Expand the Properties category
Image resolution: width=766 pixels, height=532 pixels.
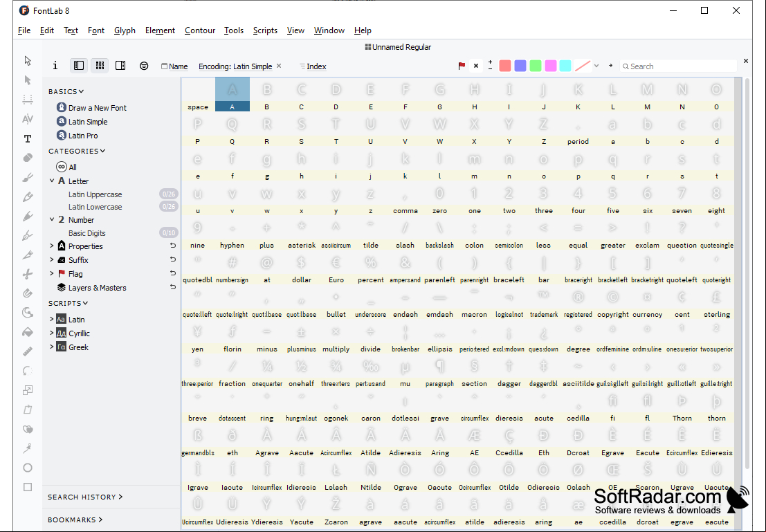coord(52,246)
